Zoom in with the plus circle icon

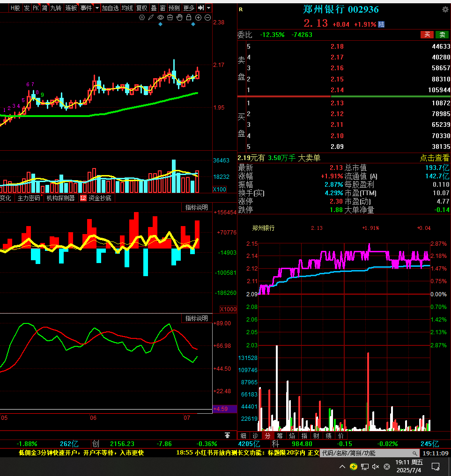(x=198, y=18)
